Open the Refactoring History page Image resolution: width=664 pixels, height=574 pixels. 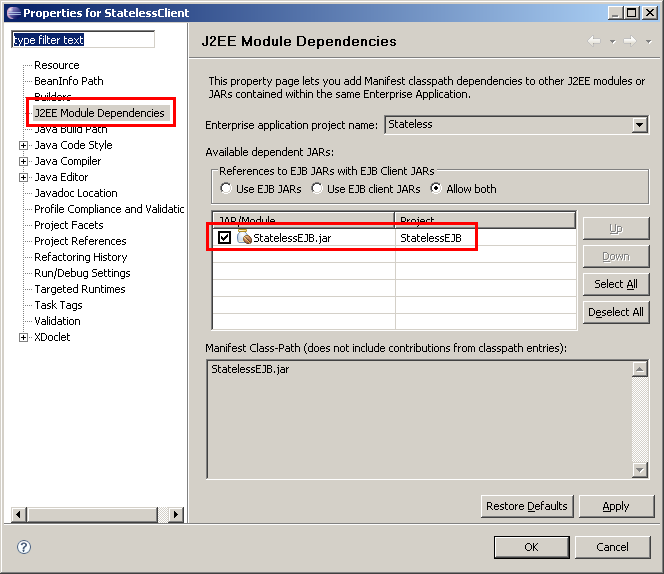pyautogui.click(x=80, y=257)
